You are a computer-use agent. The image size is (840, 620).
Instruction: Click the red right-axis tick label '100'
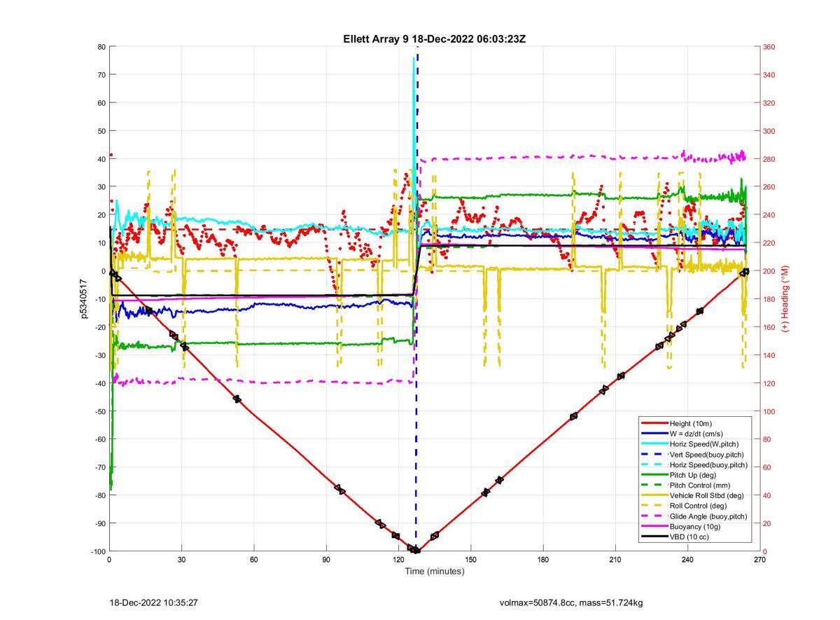pyautogui.click(x=769, y=411)
